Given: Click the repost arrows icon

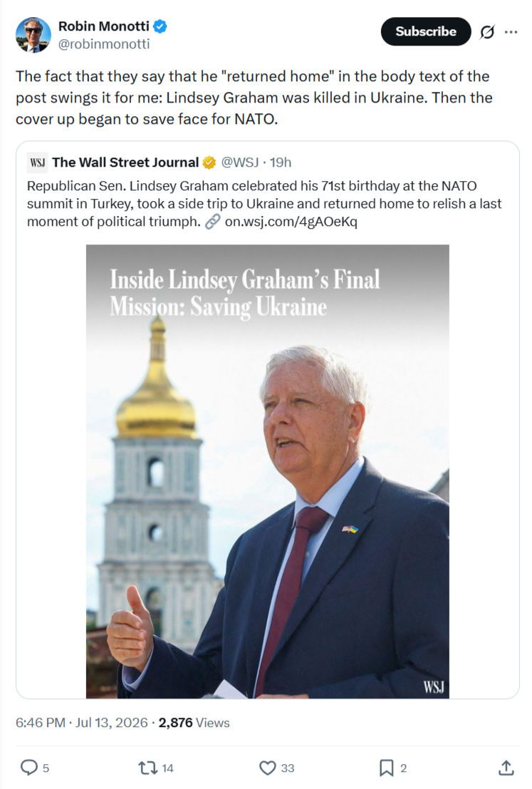Looking at the screenshot, I should tap(148, 768).
